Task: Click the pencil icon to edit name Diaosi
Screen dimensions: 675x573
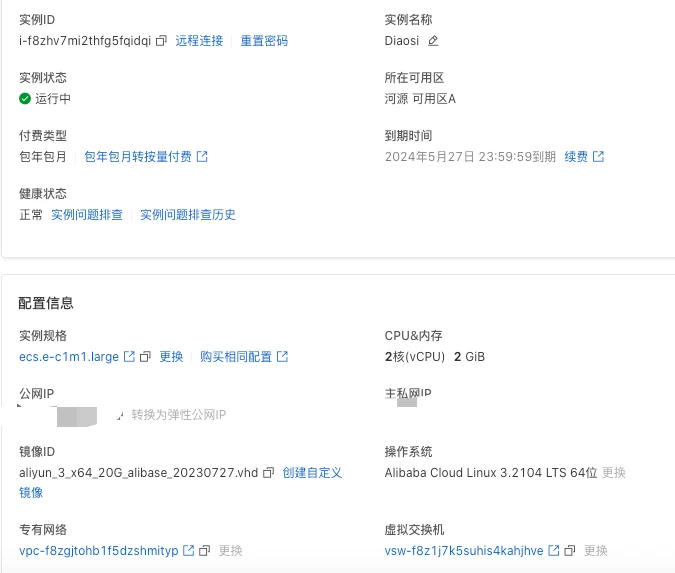Action: tap(433, 41)
